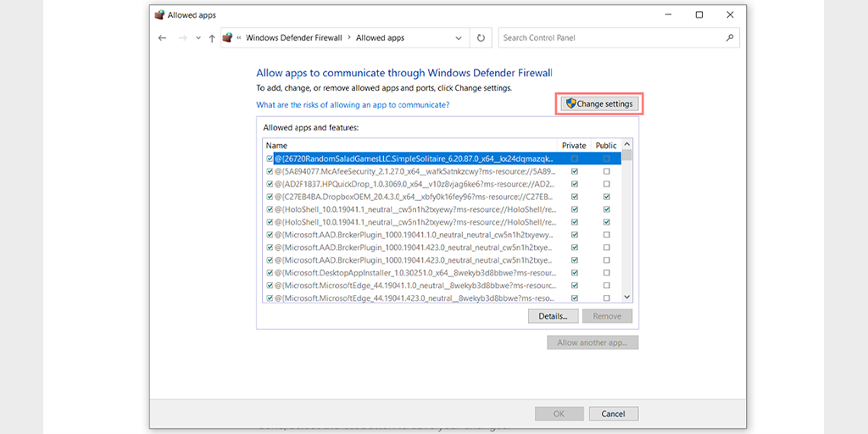Click the Change settings button
This screenshot has height=434, width=868.
point(598,104)
